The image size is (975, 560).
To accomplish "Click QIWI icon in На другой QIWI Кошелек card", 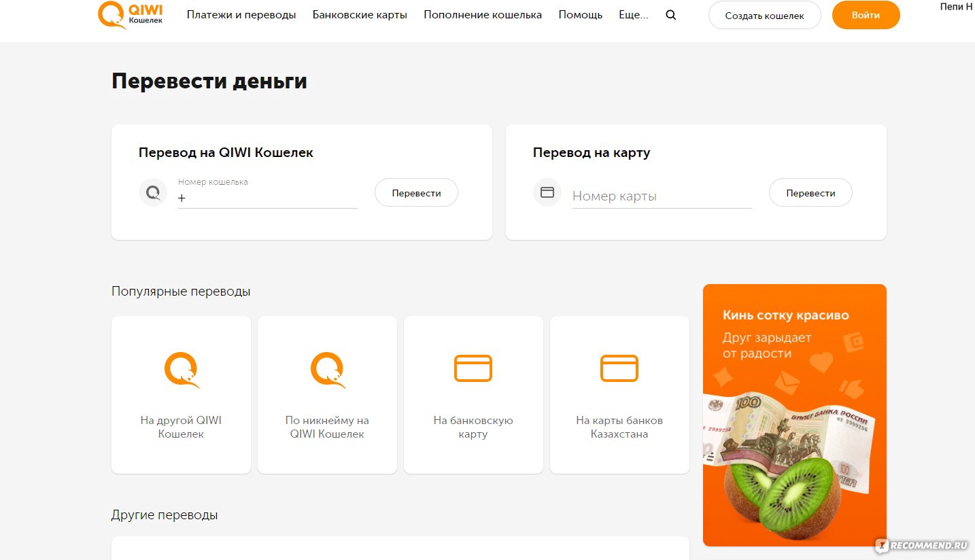I will click(182, 370).
